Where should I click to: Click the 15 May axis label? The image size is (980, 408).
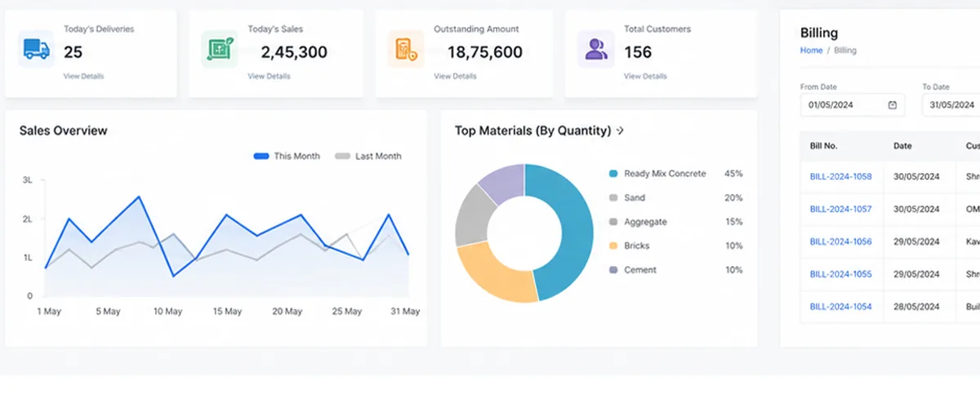227,312
